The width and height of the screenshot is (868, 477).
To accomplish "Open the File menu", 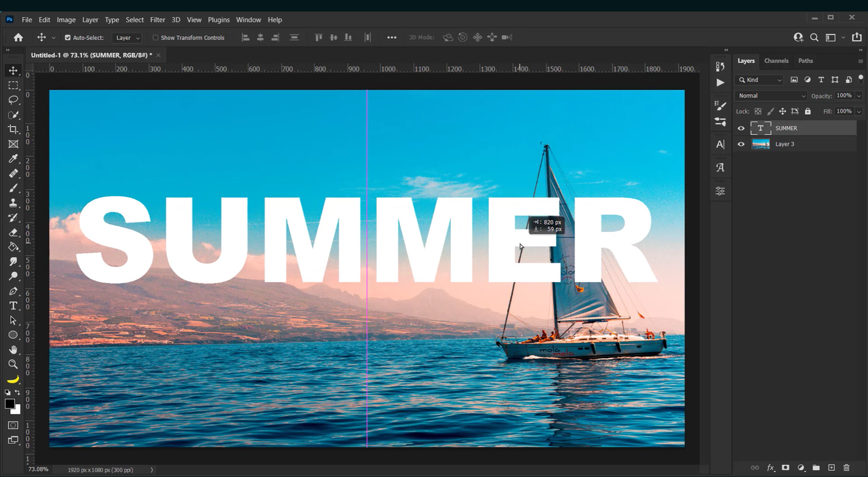I will coord(27,20).
